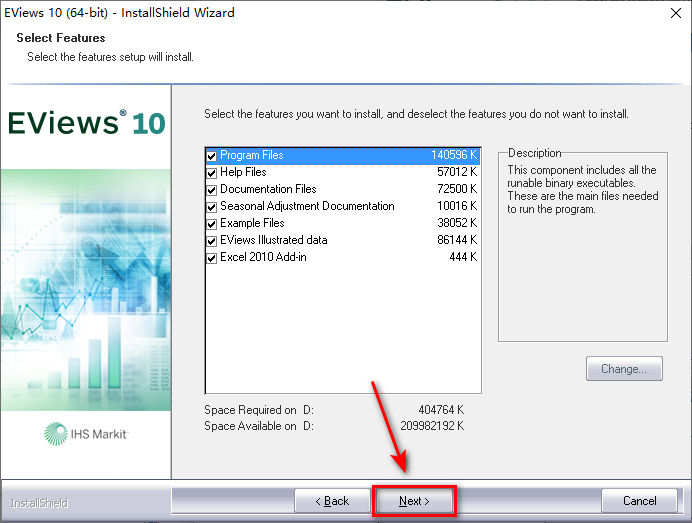The height and width of the screenshot is (523, 692).
Task: Select EViews Illustrated data label
Action: point(274,240)
